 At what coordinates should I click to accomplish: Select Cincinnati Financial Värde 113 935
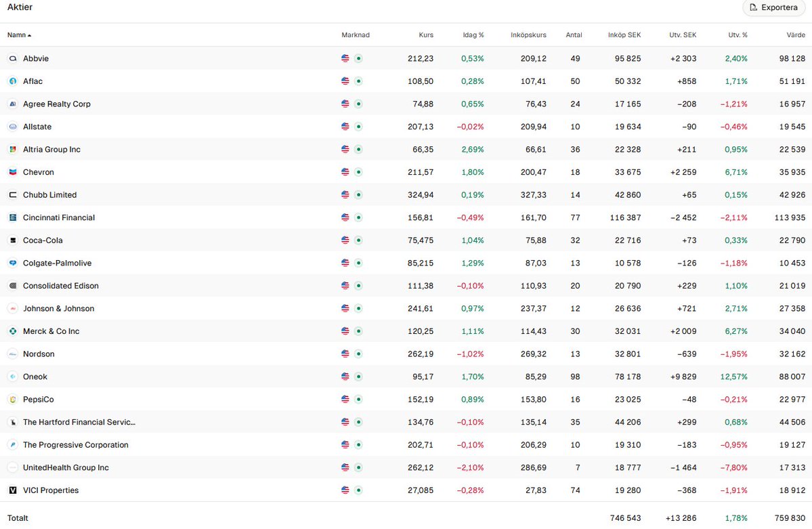790,217
